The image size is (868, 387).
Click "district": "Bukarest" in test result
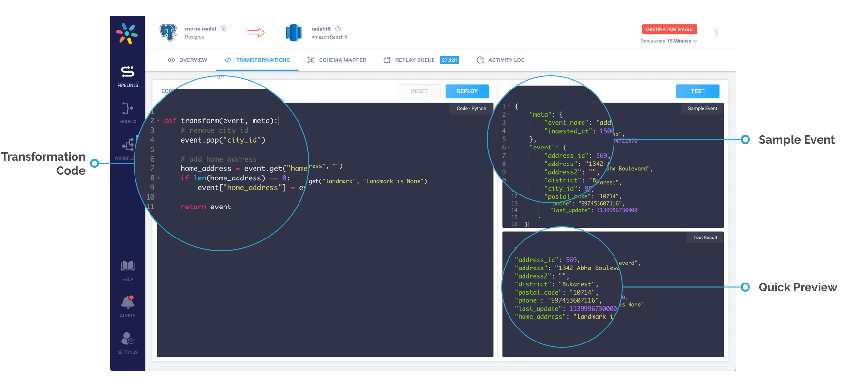point(556,284)
